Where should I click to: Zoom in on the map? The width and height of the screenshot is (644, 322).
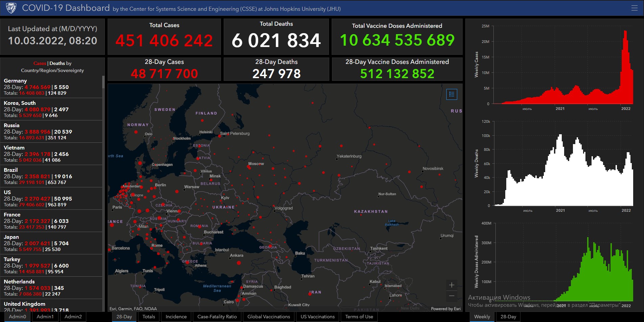click(451, 285)
